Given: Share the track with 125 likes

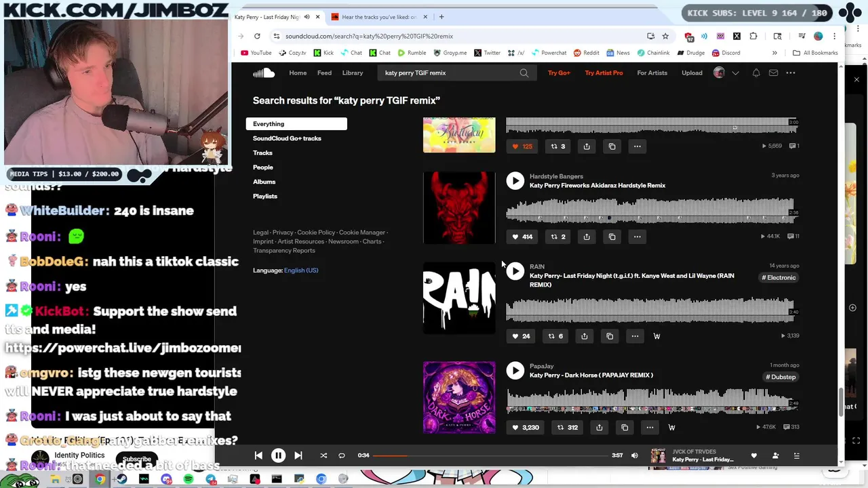Looking at the screenshot, I should 587,146.
